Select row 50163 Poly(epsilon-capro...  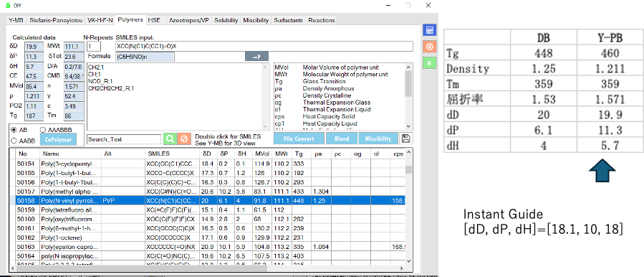click(x=208, y=247)
